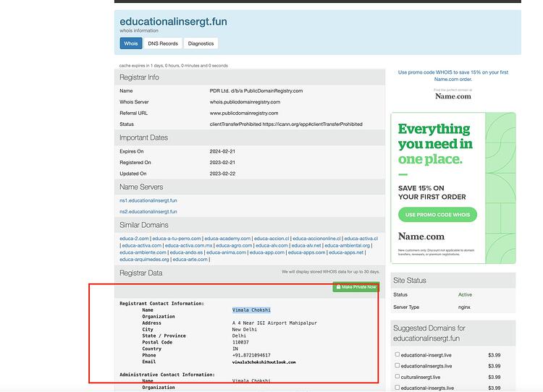Open name server ns2.educationalinsergt.fun link
Viewport: 543px width, 392px height.
tap(148, 211)
